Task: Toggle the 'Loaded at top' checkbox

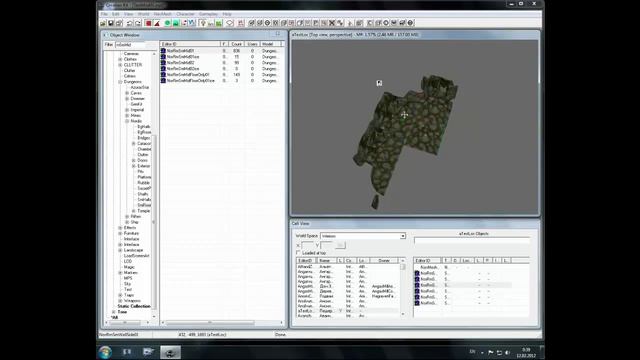Action: coord(298,253)
